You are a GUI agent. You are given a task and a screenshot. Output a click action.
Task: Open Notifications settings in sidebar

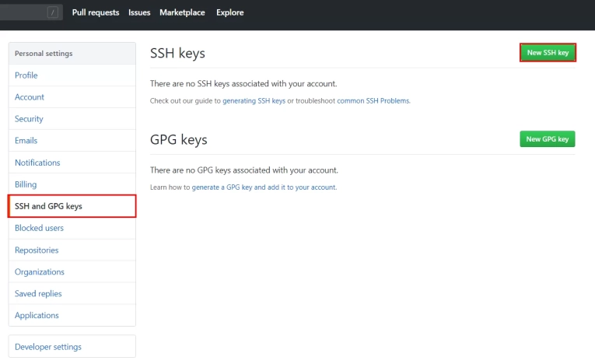point(37,163)
